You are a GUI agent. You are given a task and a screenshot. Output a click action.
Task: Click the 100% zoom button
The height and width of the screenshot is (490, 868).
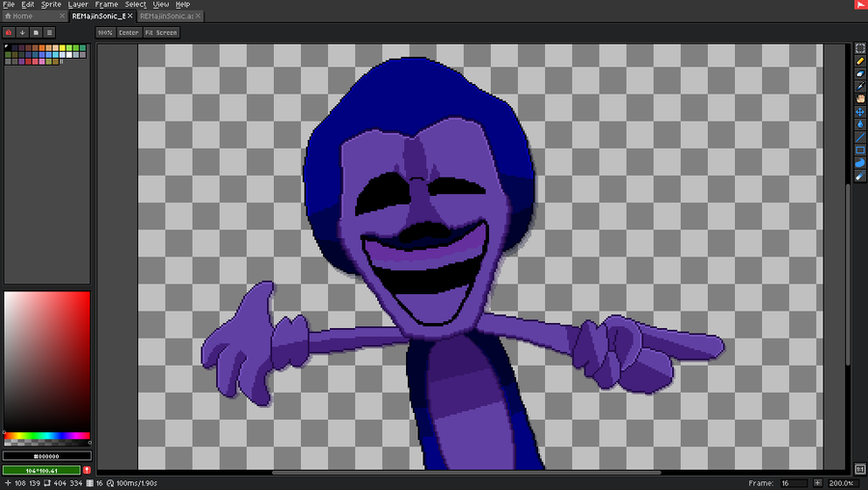click(x=105, y=33)
